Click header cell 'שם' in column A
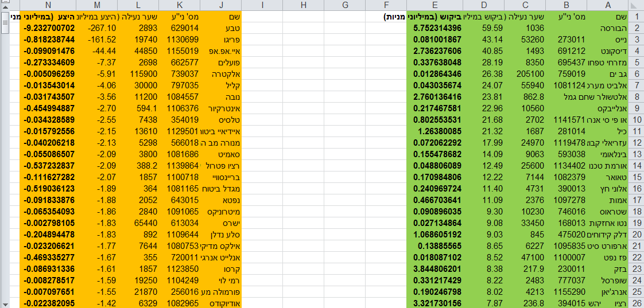 coord(608,17)
